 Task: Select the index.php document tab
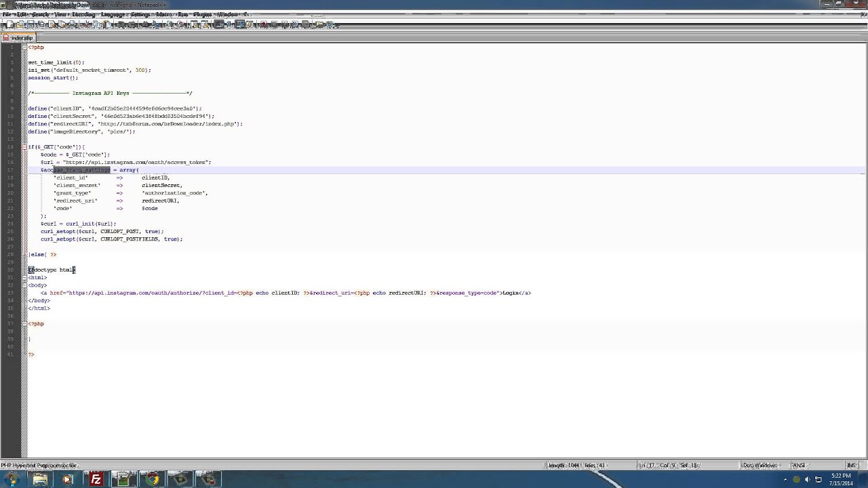click(x=18, y=38)
